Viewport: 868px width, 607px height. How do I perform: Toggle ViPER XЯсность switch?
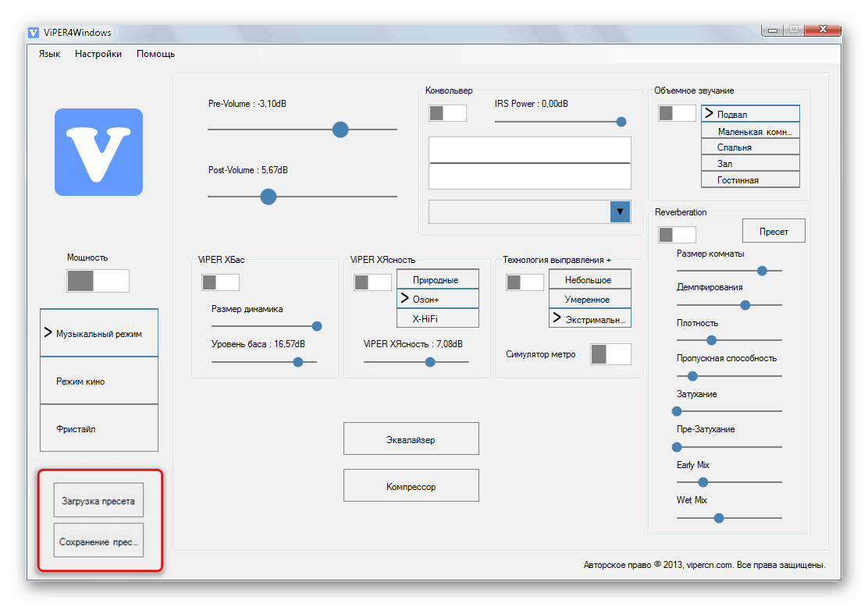(x=372, y=282)
